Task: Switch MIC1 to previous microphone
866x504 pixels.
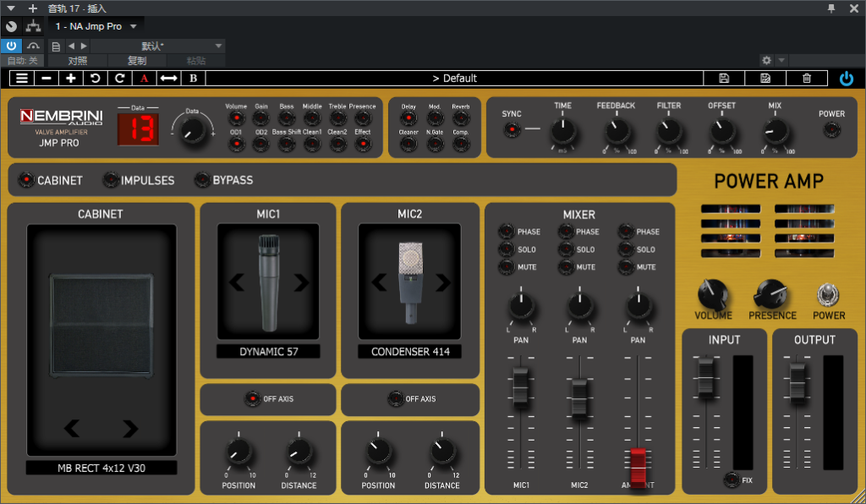Action: tap(237, 282)
